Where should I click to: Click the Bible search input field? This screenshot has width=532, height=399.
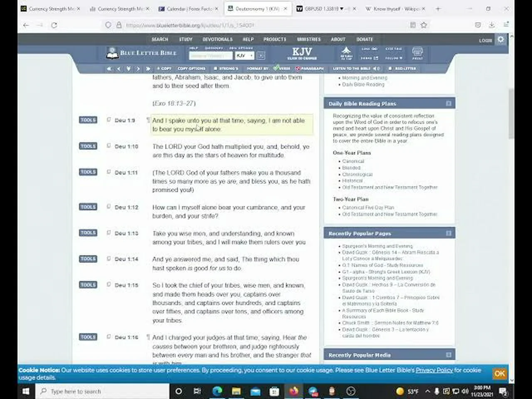pyautogui.click(x=211, y=56)
